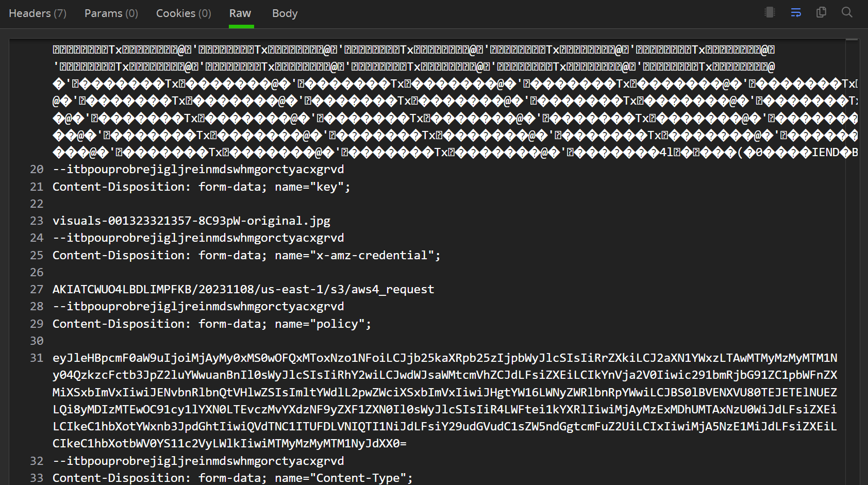Viewport: 868px width, 485px height.
Task: Click the name="Content-Type" line
Action: [232, 478]
